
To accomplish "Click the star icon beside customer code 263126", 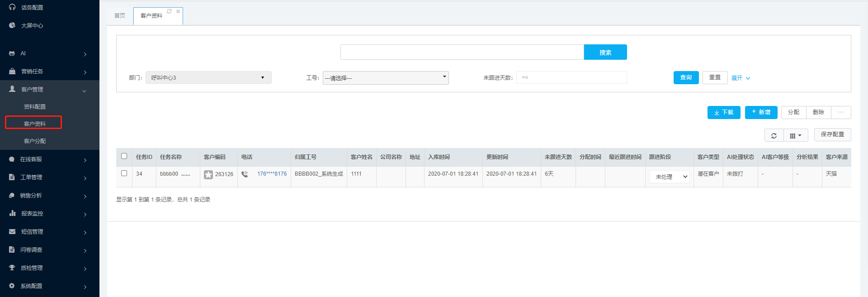I will 208,174.
